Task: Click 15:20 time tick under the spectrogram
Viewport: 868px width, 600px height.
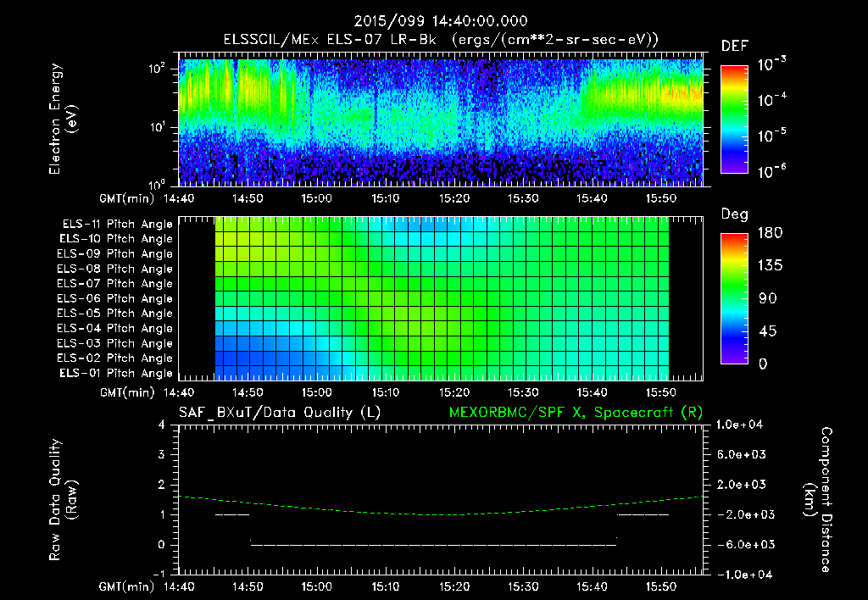Action: pyautogui.click(x=454, y=198)
